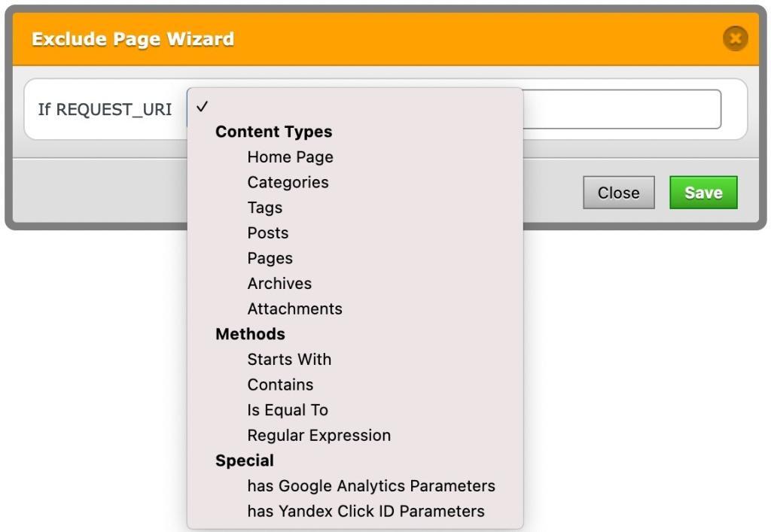This screenshot has height=532, width=771.
Task: Pick Attachments content type
Action: pyautogui.click(x=294, y=309)
